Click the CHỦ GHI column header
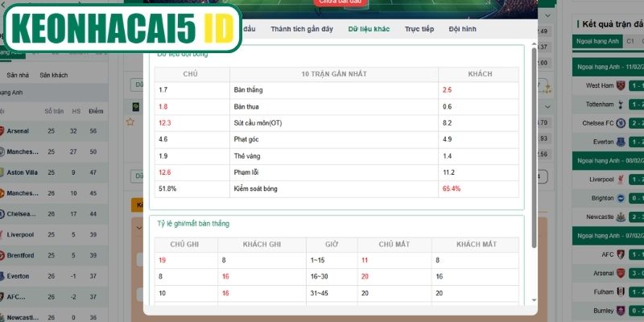 point(184,245)
